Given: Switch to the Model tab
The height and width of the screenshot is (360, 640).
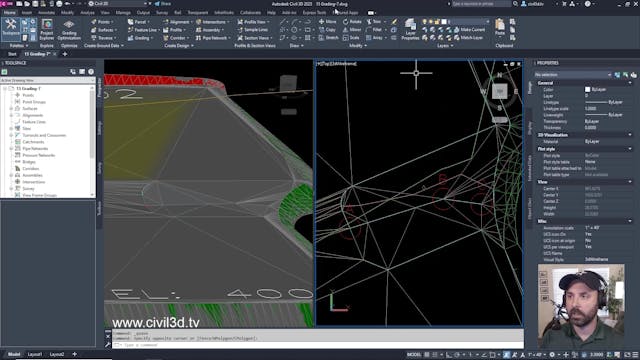Looking at the screenshot, I should point(13,354).
